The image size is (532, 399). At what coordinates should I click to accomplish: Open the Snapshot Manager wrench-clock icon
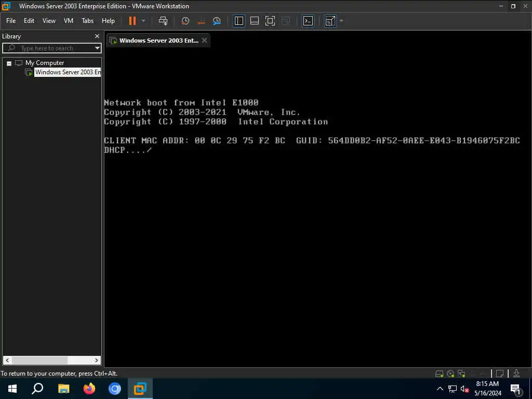[x=217, y=21]
